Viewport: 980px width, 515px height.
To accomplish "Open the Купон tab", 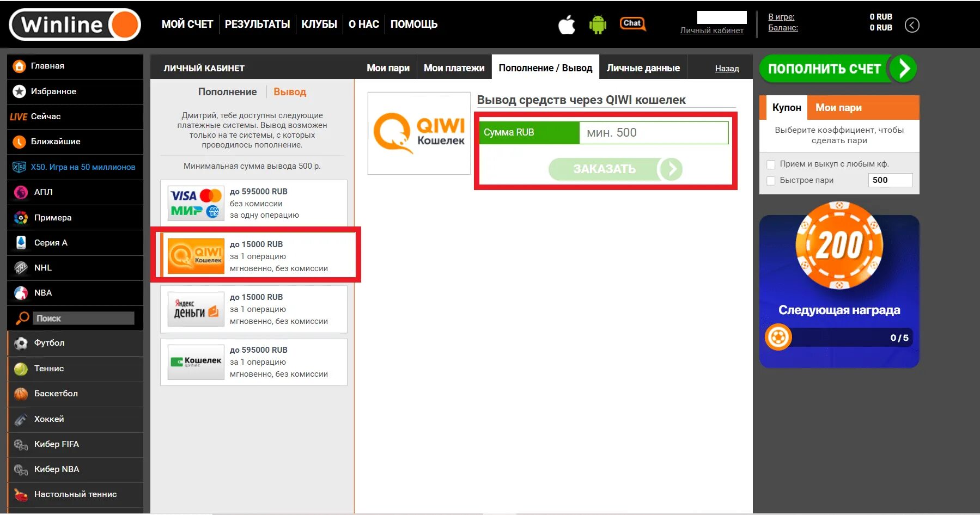I will pos(787,108).
